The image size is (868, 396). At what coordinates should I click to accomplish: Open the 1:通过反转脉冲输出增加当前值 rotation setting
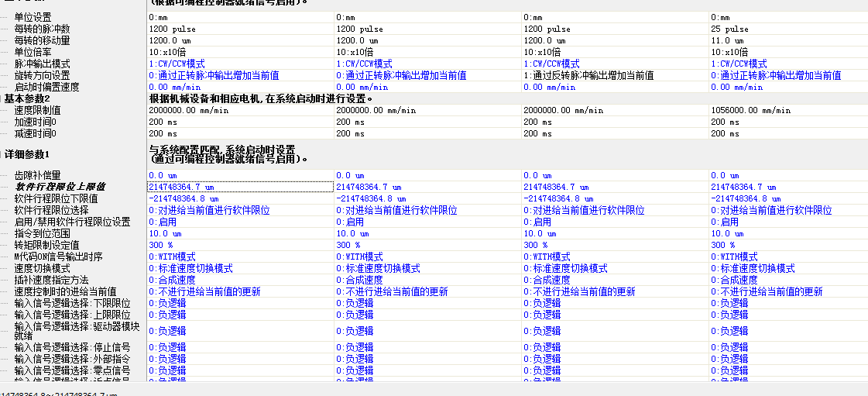588,75
